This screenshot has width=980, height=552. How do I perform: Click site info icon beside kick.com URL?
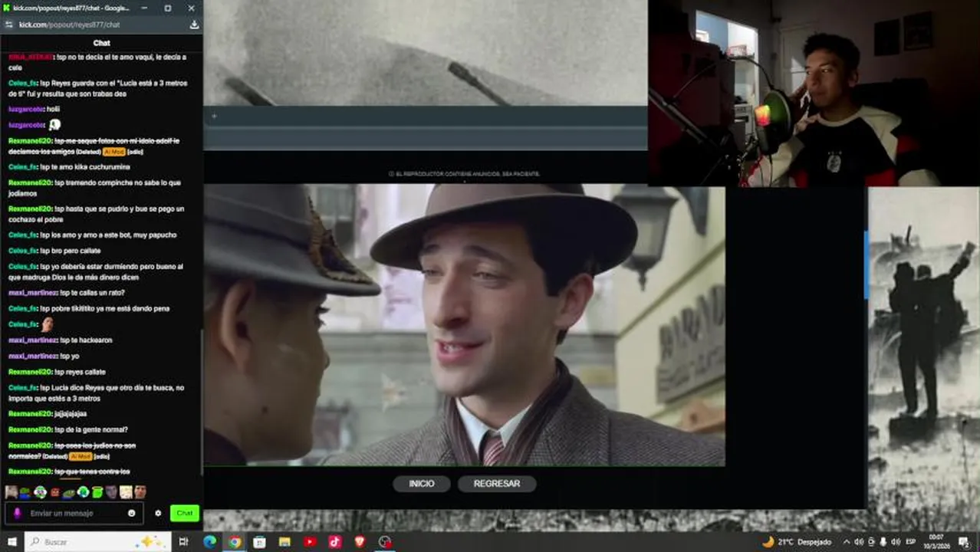(x=9, y=25)
